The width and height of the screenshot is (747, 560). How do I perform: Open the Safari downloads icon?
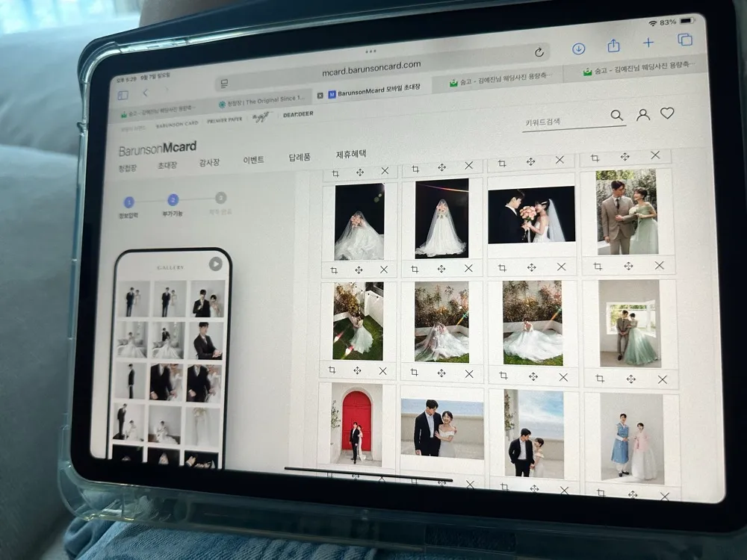(x=578, y=49)
